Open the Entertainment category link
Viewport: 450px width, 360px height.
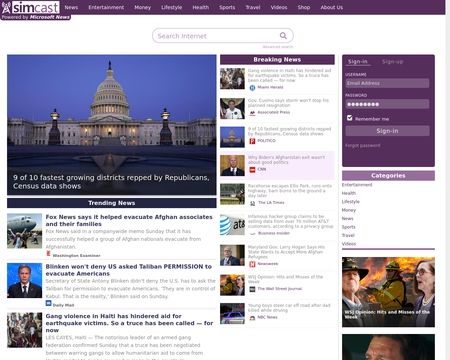click(x=357, y=185)
